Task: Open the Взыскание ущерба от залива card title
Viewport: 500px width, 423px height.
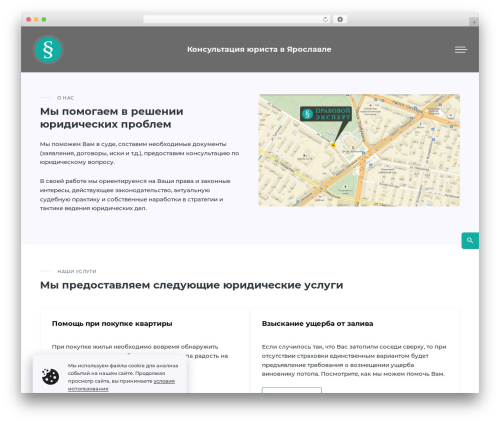Action: [x=317, y=324]
